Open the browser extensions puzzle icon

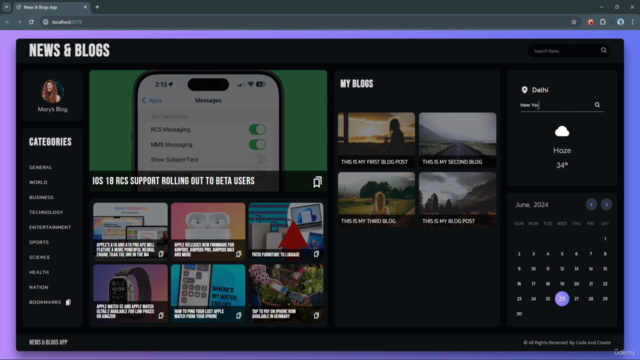pos(603,22)
